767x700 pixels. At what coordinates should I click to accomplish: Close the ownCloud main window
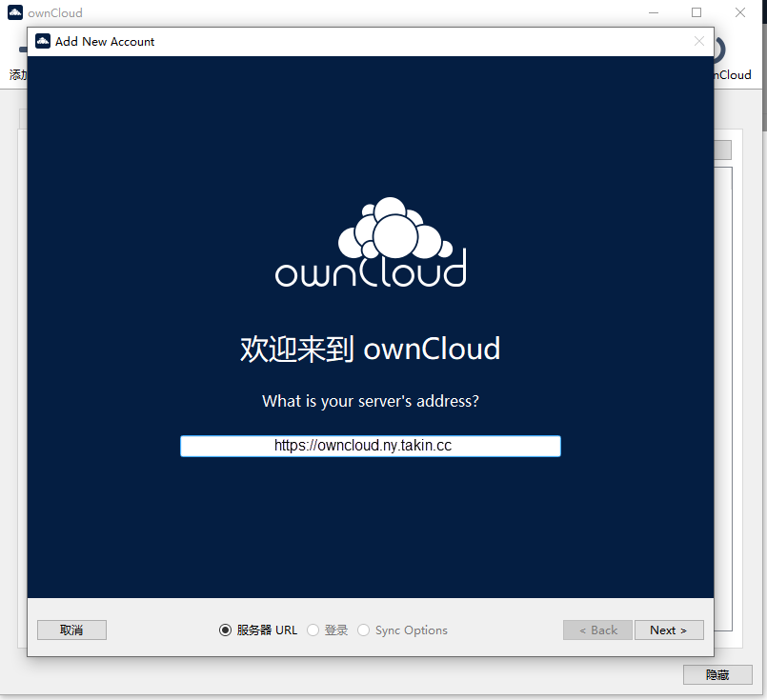click(740, 12)
